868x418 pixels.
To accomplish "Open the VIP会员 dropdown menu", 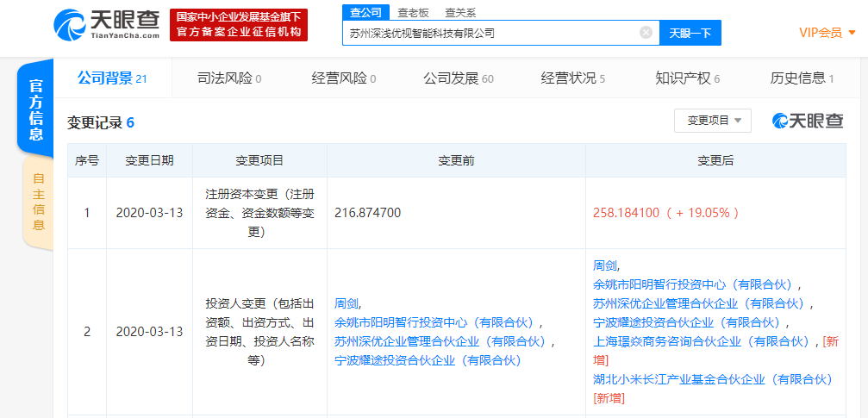I will click(x=827, y=33).
